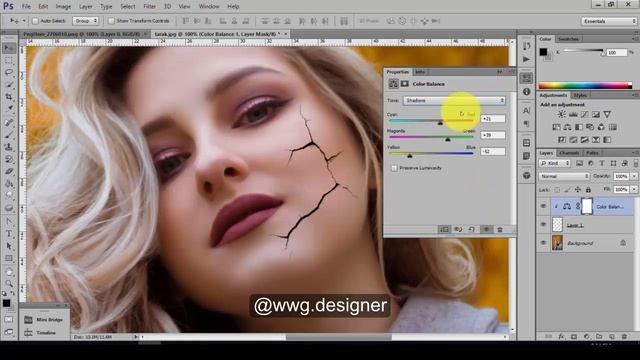Click the foreground color swatch in Color panel

coord(543,52)
